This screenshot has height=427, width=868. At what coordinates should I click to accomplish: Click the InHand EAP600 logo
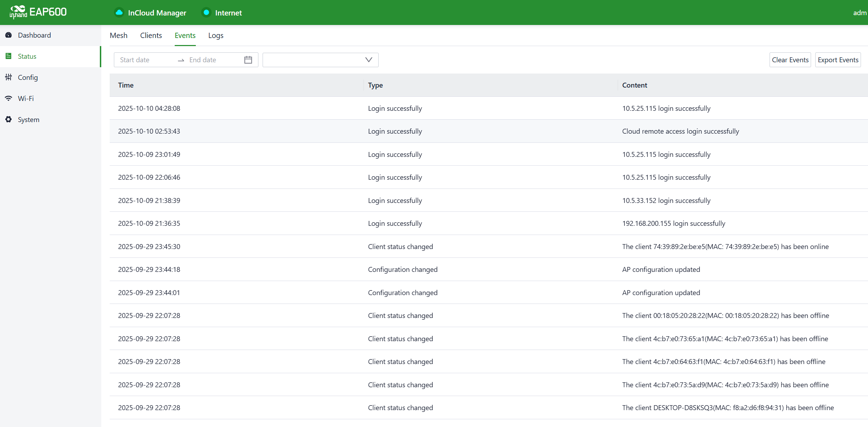(x=38, y=12)
